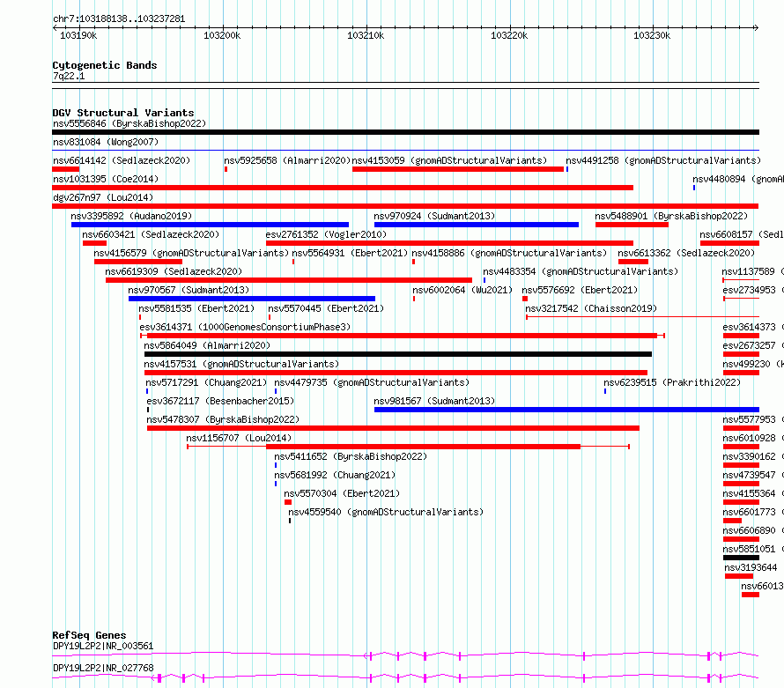Click the red bar of esv3614371

(x=402, y=336)
